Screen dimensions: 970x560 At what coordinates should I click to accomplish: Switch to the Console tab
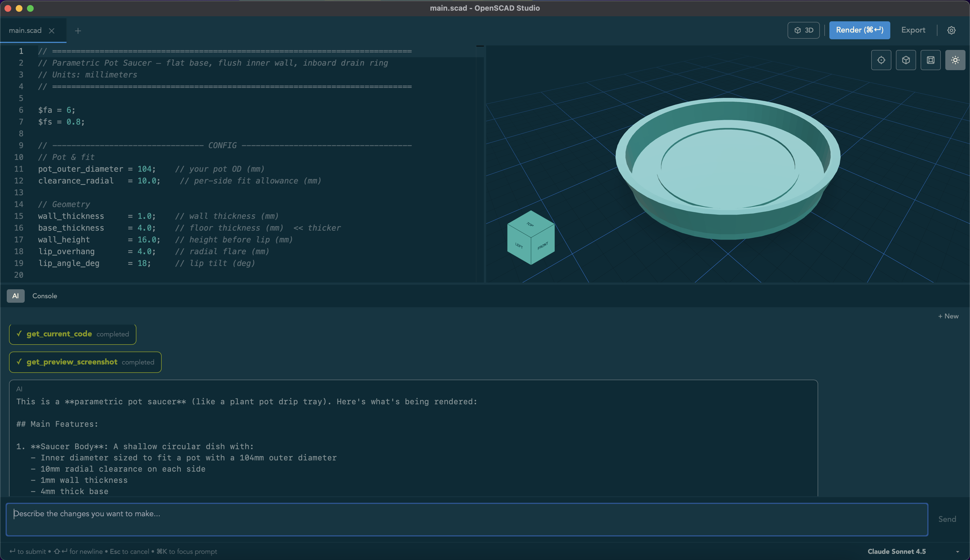45,296
